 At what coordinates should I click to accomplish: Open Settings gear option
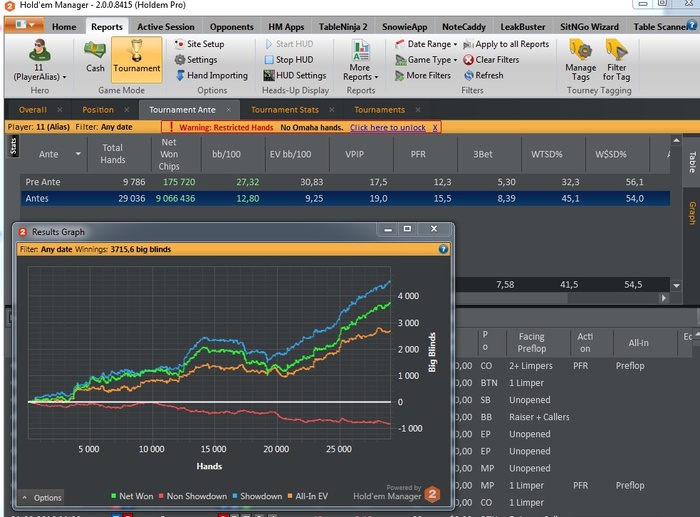pyautogui.click(x=196, y=59)
